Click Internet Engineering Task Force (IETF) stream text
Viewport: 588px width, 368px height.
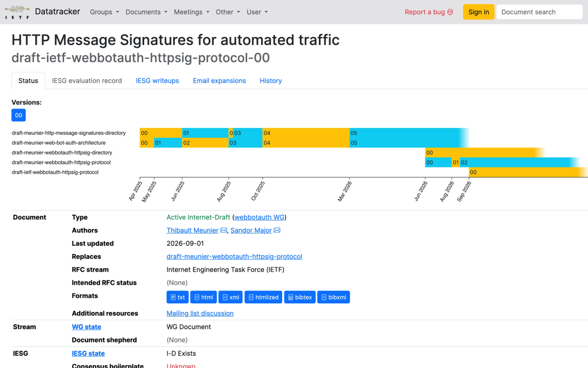(225, 270)
